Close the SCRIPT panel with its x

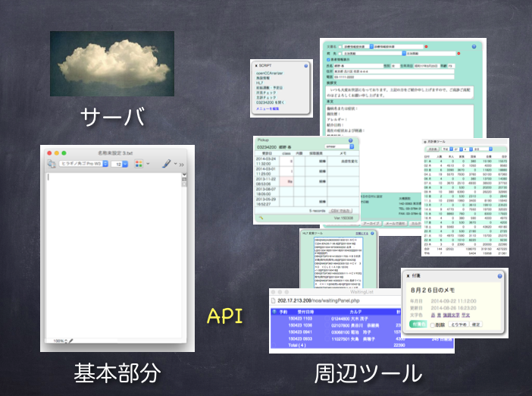click(256, 65)
